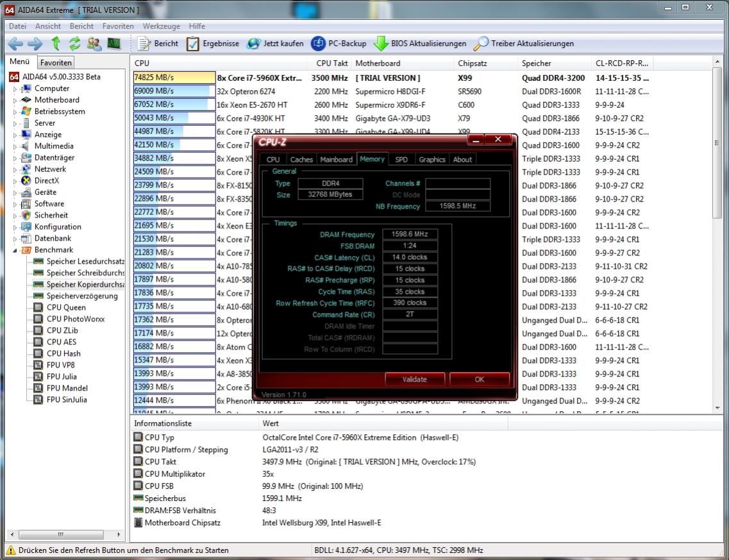This screenshot has width=729, height=560.
Task: Open the Datei menu
Action: pos(17,26)
